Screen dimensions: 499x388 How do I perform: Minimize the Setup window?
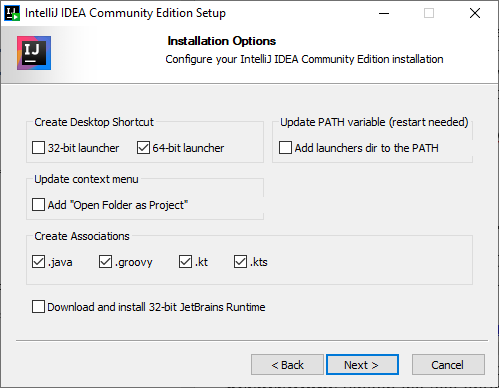(x=384, y=13)
